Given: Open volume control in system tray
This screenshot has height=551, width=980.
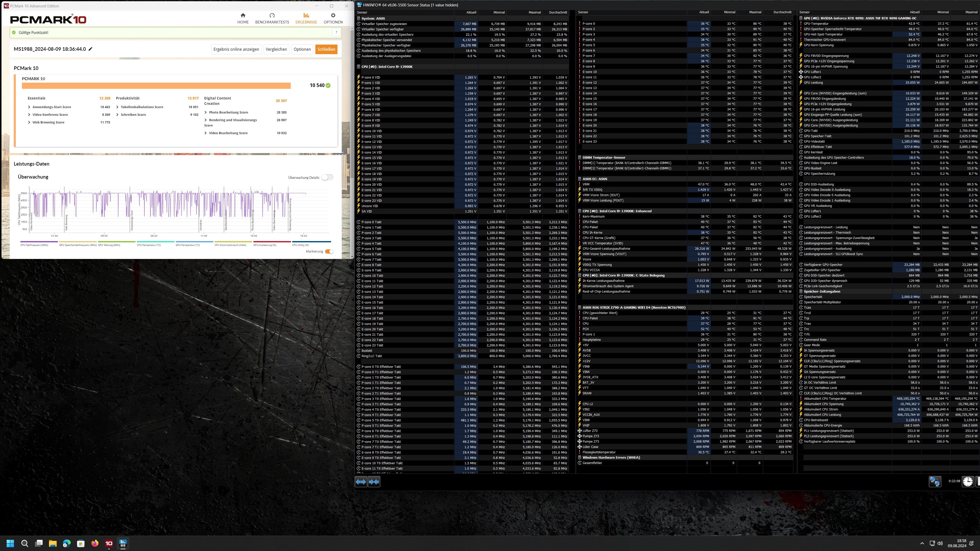Looking at the screenshot, I should 940,543.
